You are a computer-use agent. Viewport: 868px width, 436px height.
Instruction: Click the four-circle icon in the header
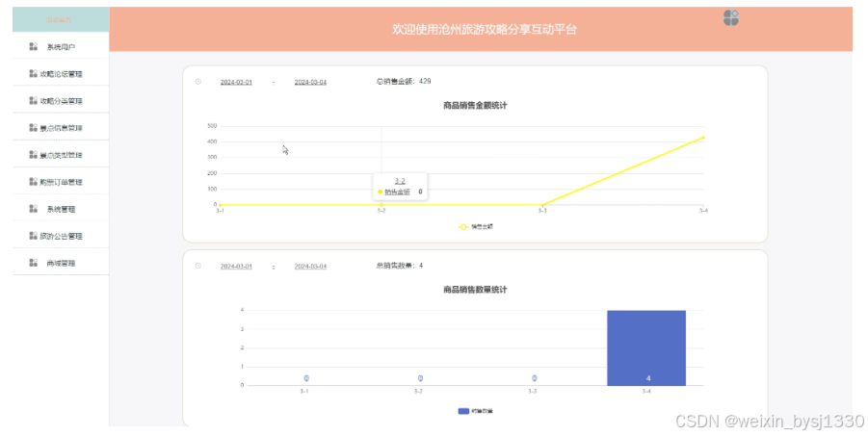click(730, 17)
